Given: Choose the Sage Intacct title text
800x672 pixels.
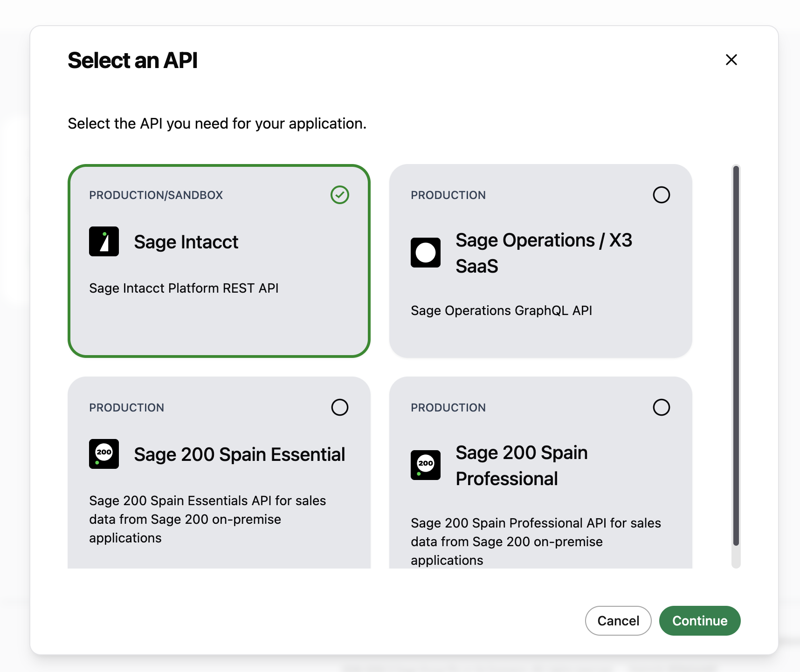Looking at the screenshot, I should [186, 242].
